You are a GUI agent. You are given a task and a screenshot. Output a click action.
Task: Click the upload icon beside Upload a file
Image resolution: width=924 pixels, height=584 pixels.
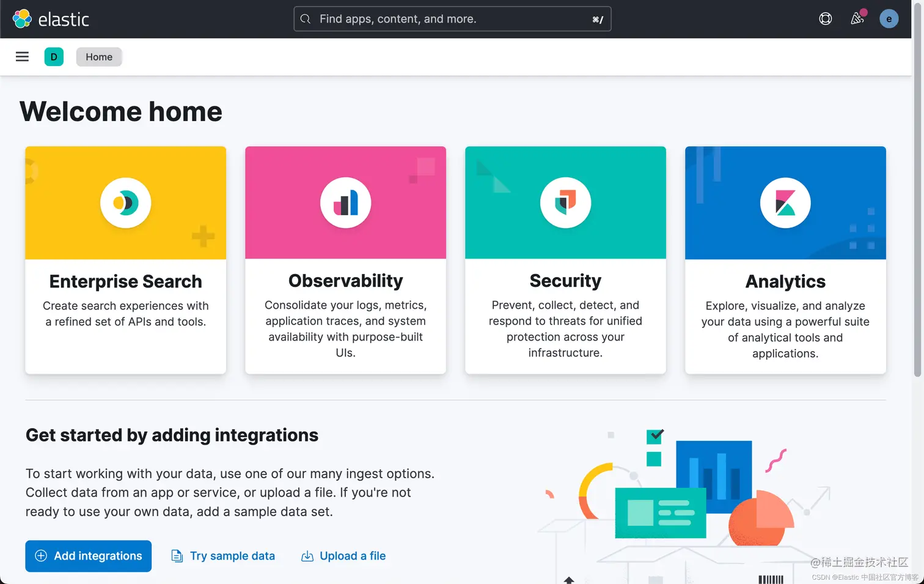coord(307,556)
